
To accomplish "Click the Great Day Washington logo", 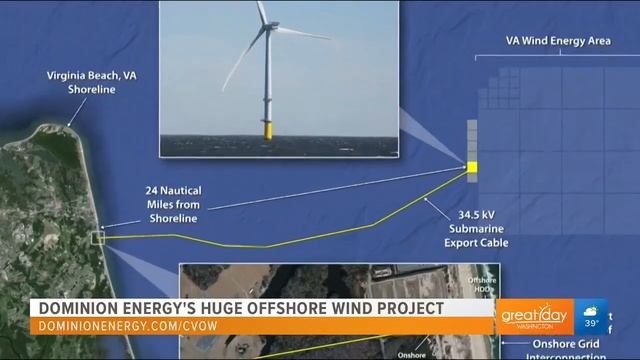I will 535,317.
